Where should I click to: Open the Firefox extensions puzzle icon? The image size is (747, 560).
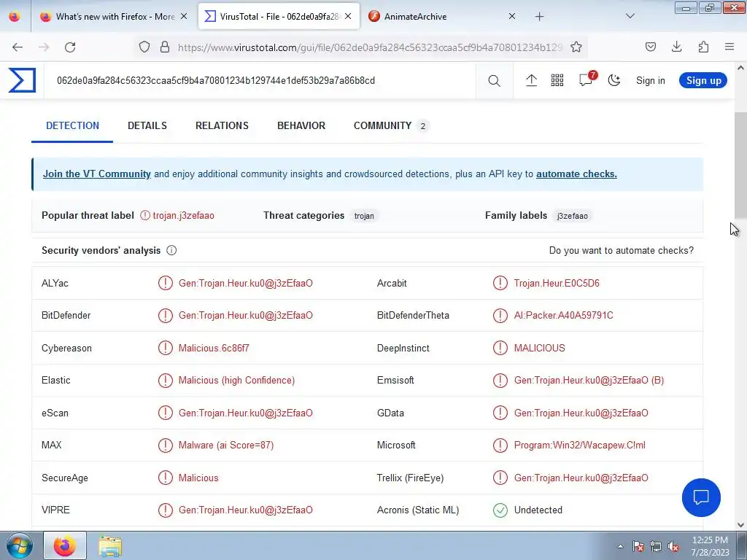point(703,47)
